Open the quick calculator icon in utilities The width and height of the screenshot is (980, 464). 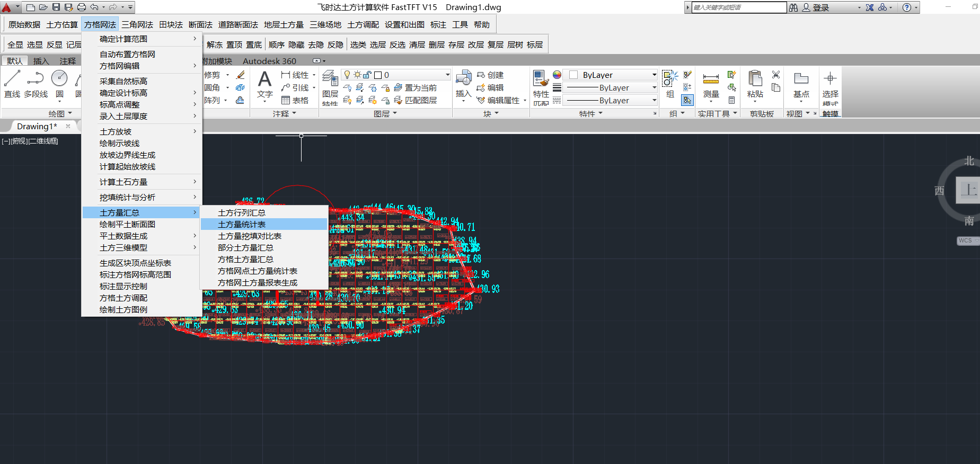[731, 100]
